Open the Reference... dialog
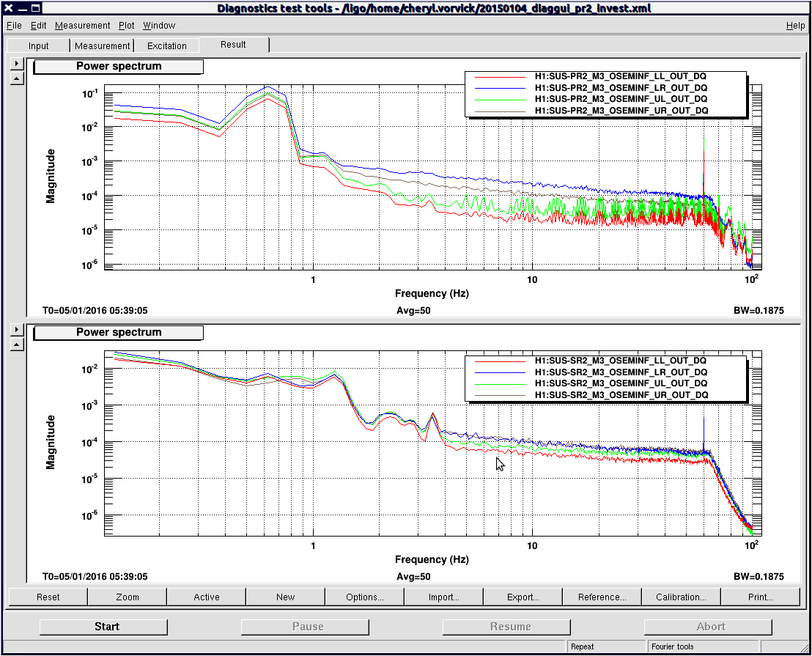The image size is (812, 656). 602,597
